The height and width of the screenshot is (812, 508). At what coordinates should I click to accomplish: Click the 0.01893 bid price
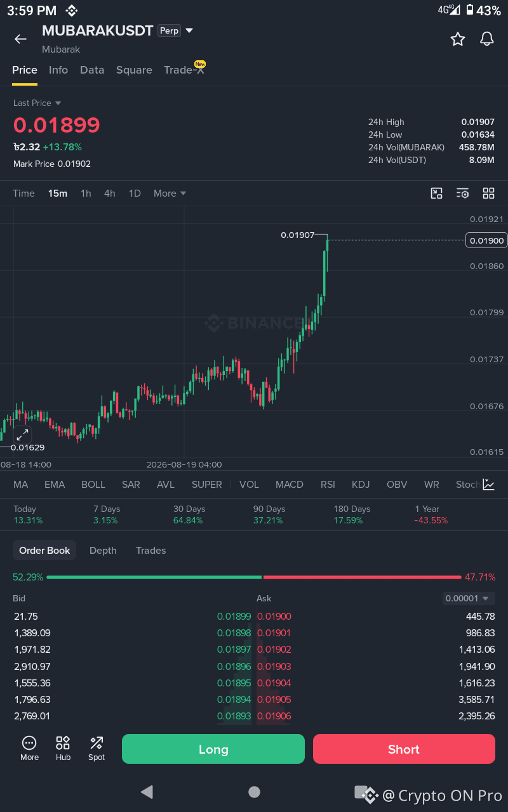point(234,716)
